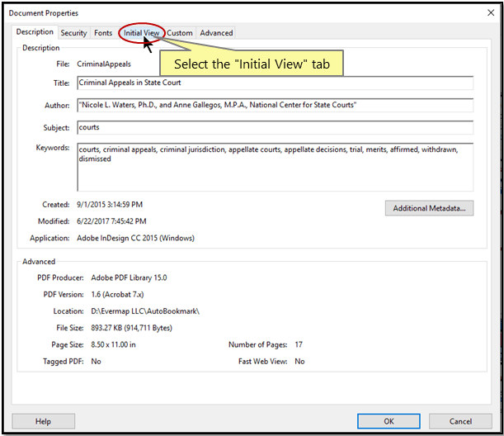Image resolution: width=504 pixels, height=436 pixels.
Task: Switch to the Advanced tab
Action: pos(216,33)
